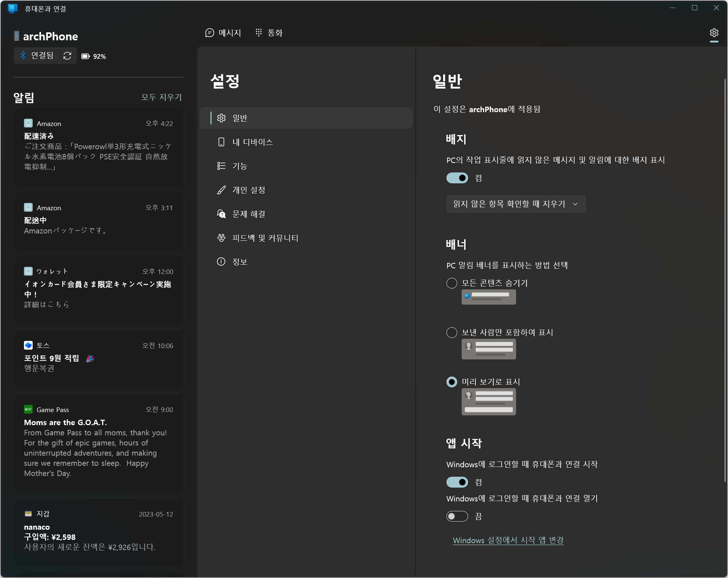
Task: Expand 읽지 않은 항목 확인할 때 지우기 dropdown
Action: coord(515,204)
